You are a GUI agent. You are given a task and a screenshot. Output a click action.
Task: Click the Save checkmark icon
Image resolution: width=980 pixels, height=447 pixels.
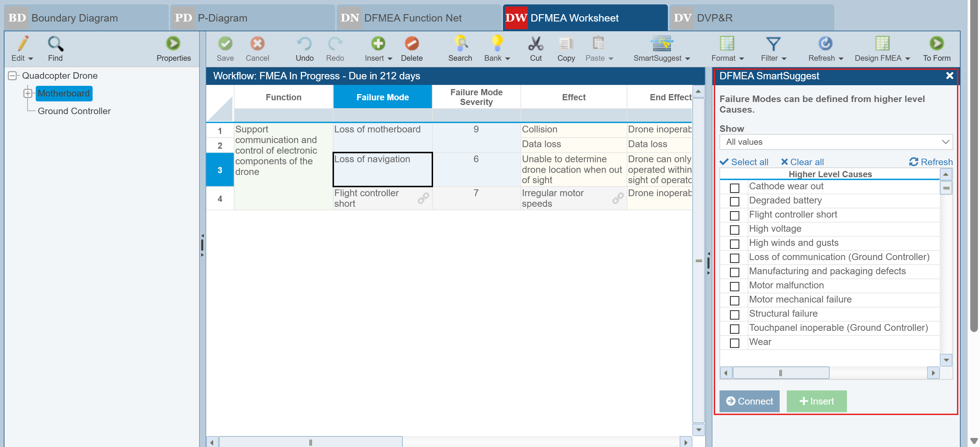[x=225, y=43]
